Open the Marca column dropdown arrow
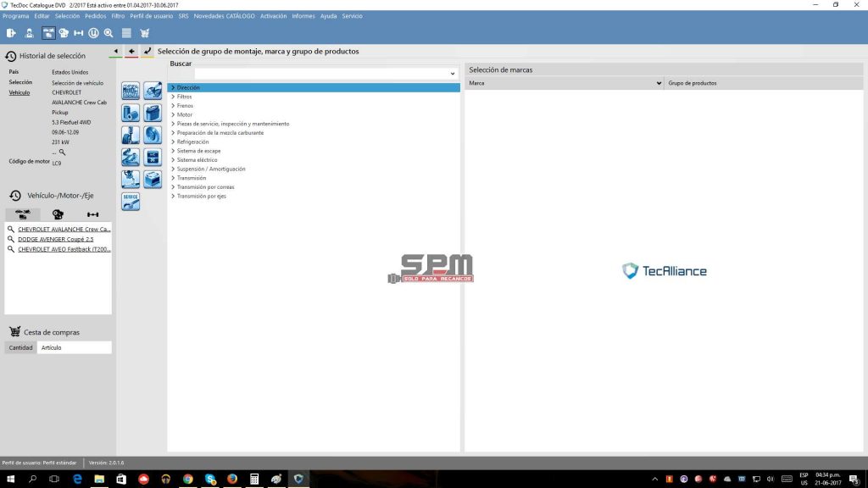Screen dimensions: 868x488 [658, 84]
